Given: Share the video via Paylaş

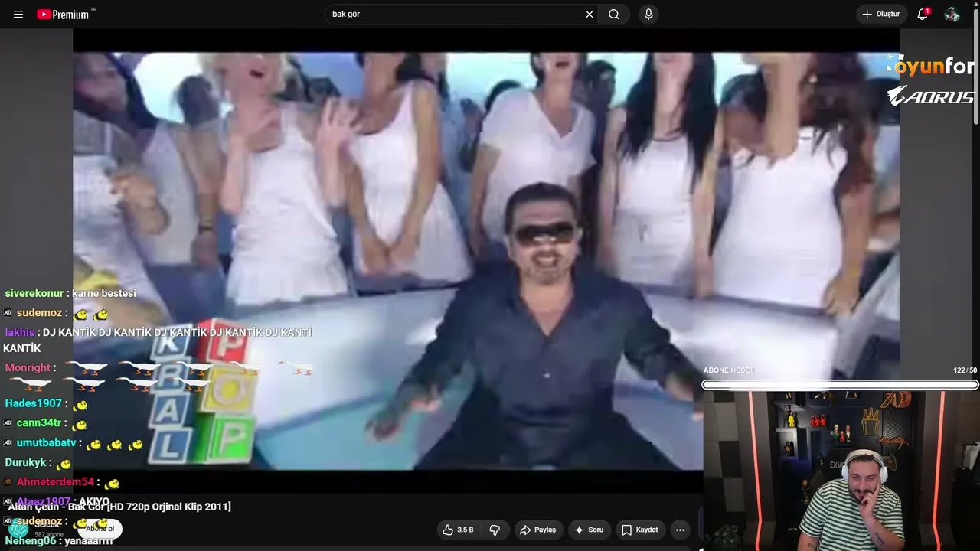Looking at the screenshot, I should (537, 530).
